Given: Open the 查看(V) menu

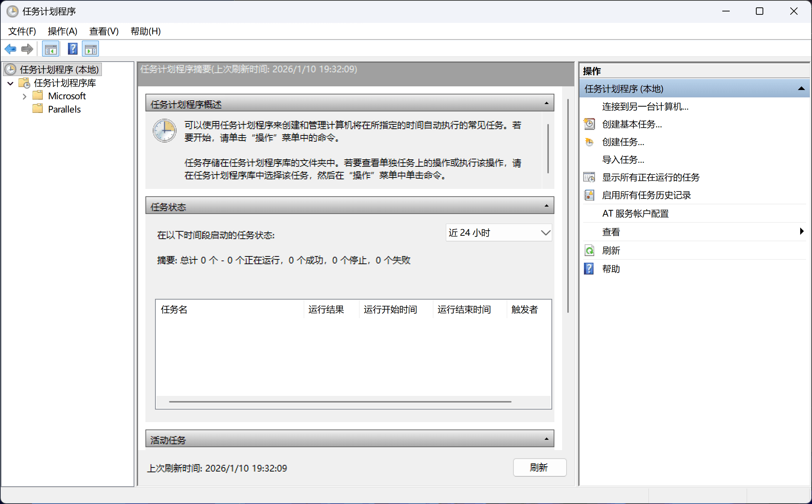Looking at the screenshot, I should pyautogui.click(x=104, y=31).
